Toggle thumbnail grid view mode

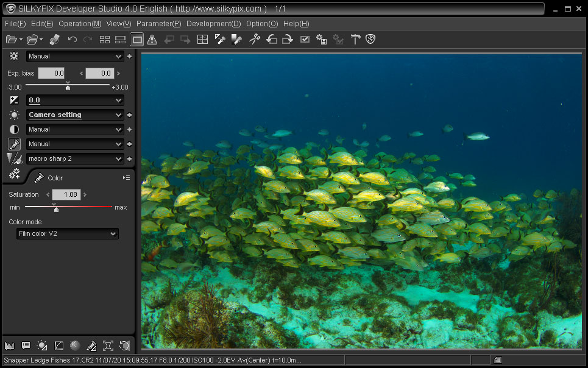click(x=105, y=40)
